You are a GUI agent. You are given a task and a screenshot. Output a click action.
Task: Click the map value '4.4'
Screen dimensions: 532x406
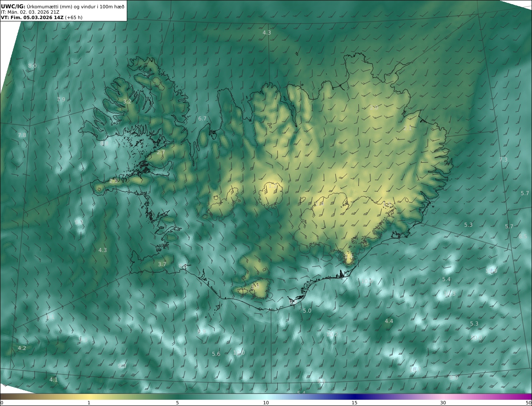[389, 321]
